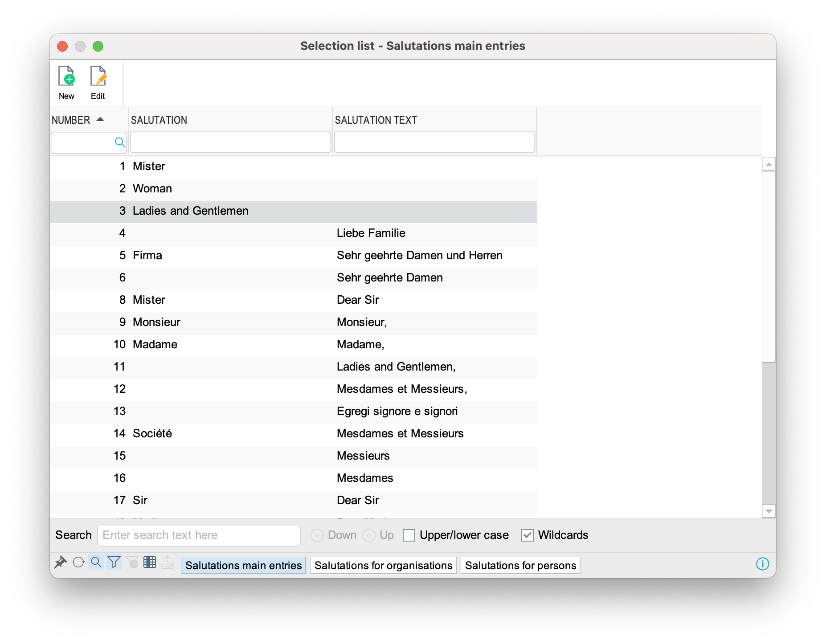Screen dimensions: 826x644
Task: Click the scrollbar down arrow
Action: pos(769,511)
